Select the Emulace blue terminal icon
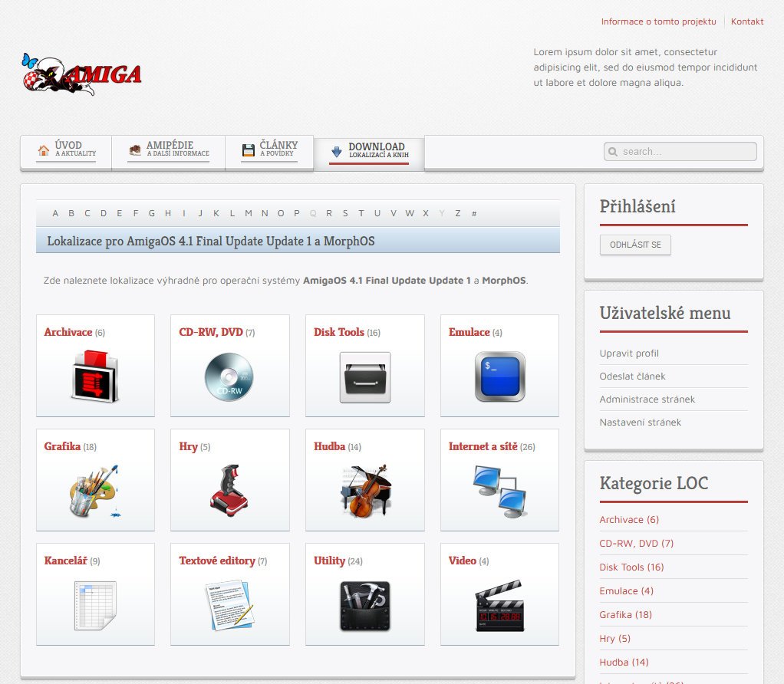 pos(499,377)
